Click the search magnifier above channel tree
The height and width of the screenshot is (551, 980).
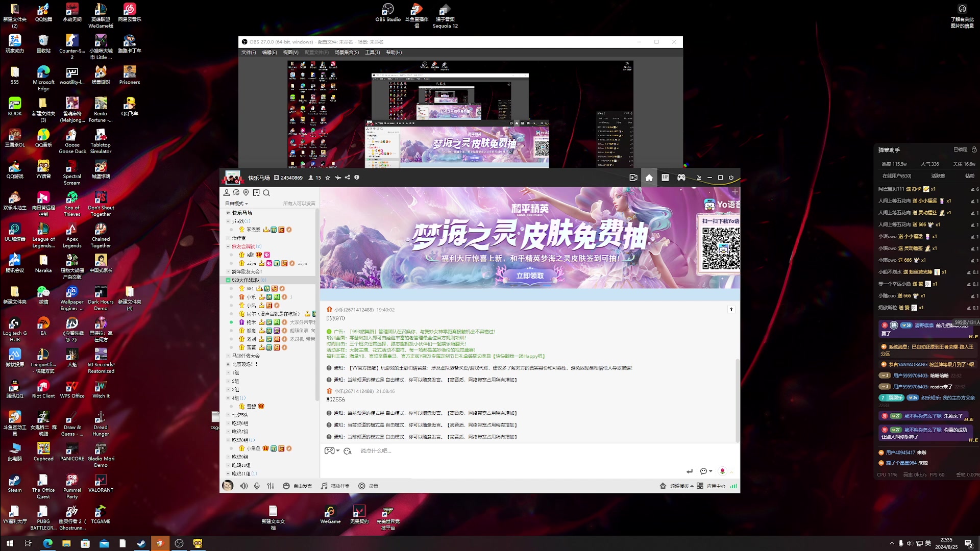click(x=266, y=192)
